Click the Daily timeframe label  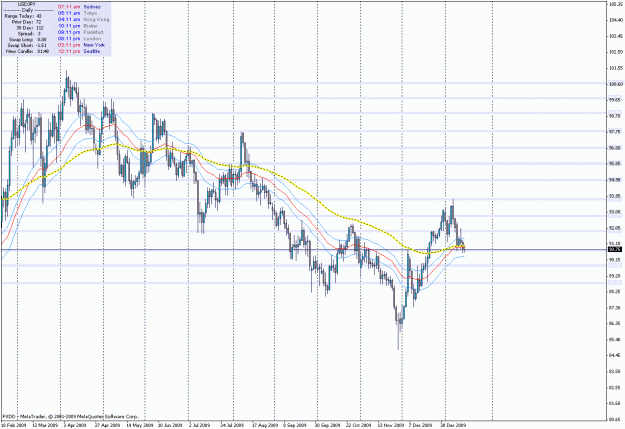28,10
